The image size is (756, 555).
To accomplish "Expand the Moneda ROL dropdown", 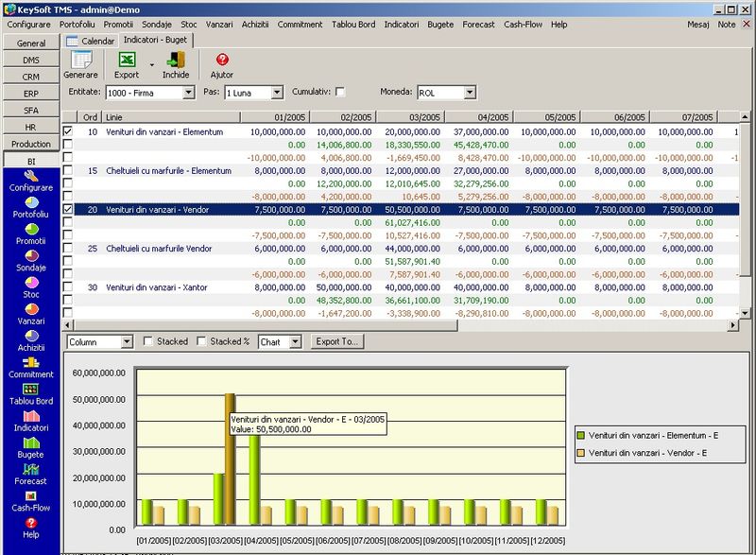I will [470, 93].
